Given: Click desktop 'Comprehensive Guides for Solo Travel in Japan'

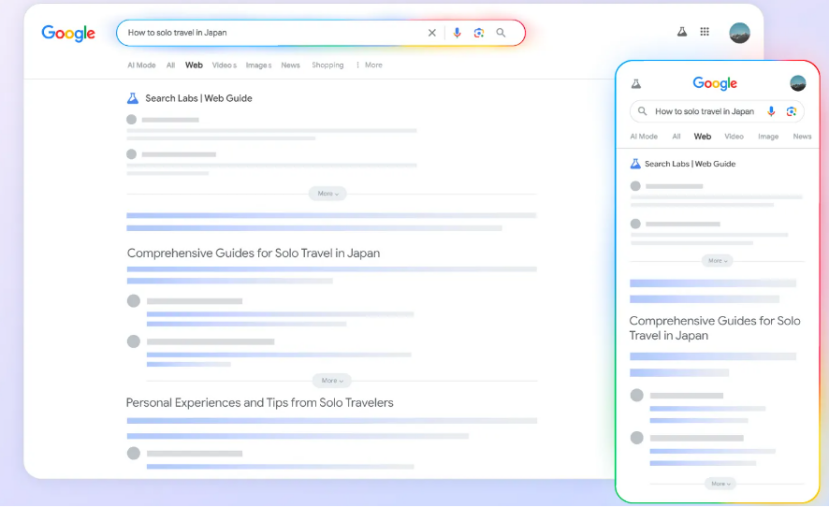Looking at the screenshot, I should click(x=254, y=253).
